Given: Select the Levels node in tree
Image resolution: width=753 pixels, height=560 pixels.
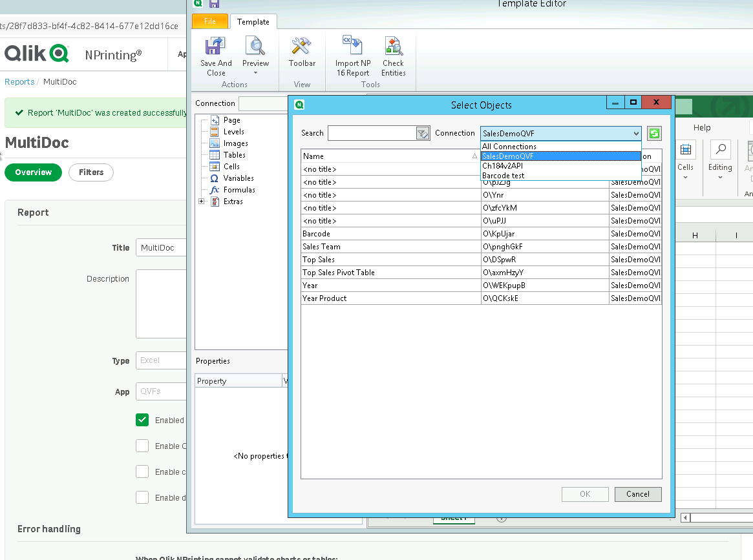Looking at the screenshot, I should click(233, 132).
